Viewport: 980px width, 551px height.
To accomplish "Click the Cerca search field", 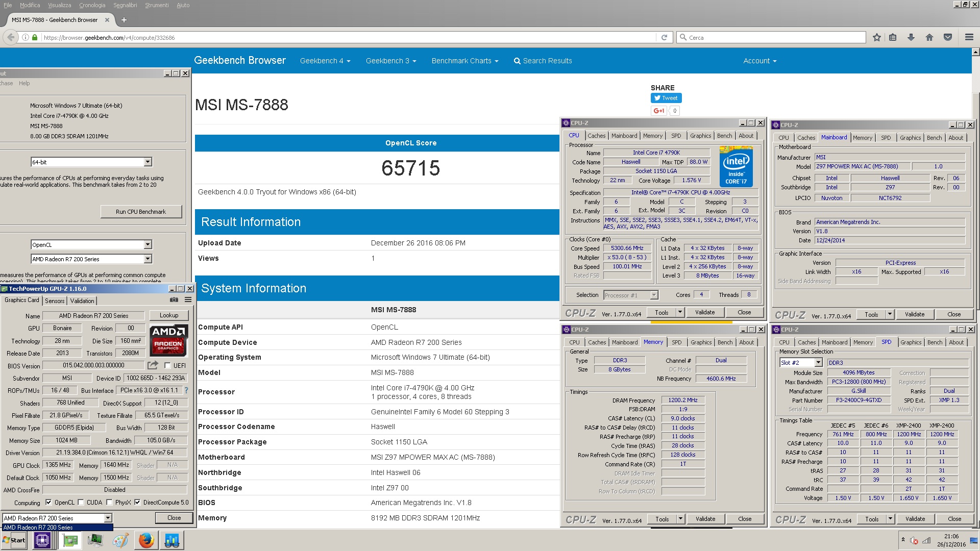I will pyautogui.click(x=771, y=38).
